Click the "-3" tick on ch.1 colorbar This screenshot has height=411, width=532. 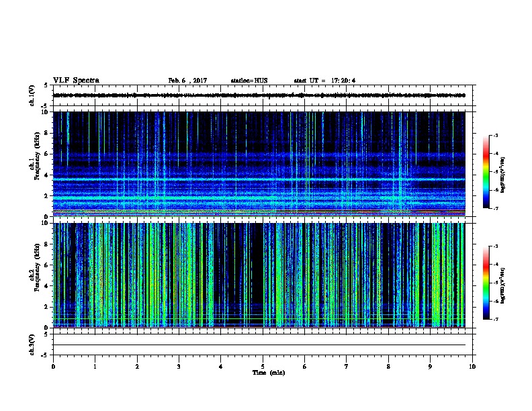click(x=495, y=136)
